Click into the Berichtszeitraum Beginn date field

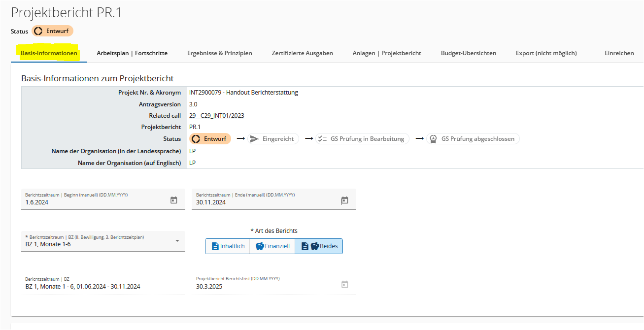coord(89,202)
